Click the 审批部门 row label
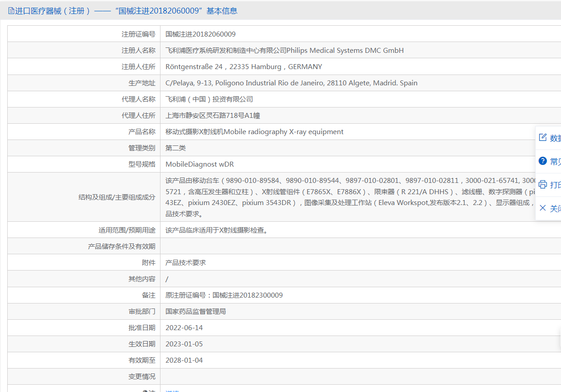Image resolution: width=561 pixels, height=392 pixels. 142,311
